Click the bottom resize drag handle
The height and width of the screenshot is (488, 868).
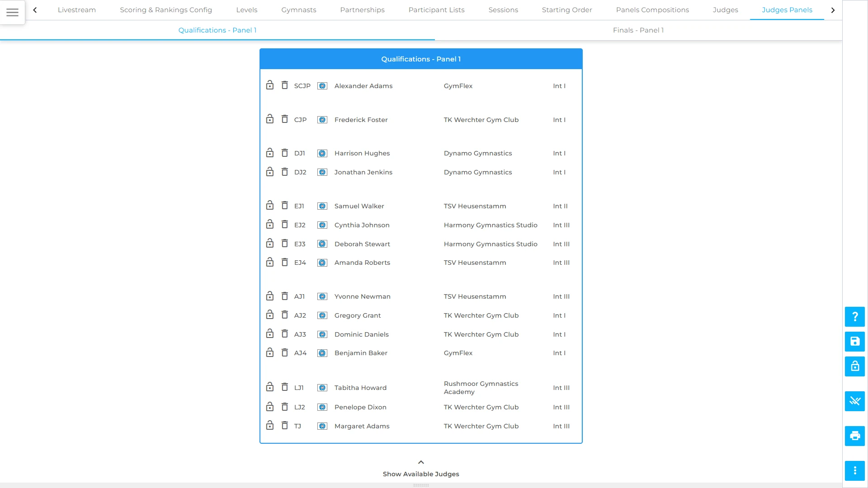[421, 485]
